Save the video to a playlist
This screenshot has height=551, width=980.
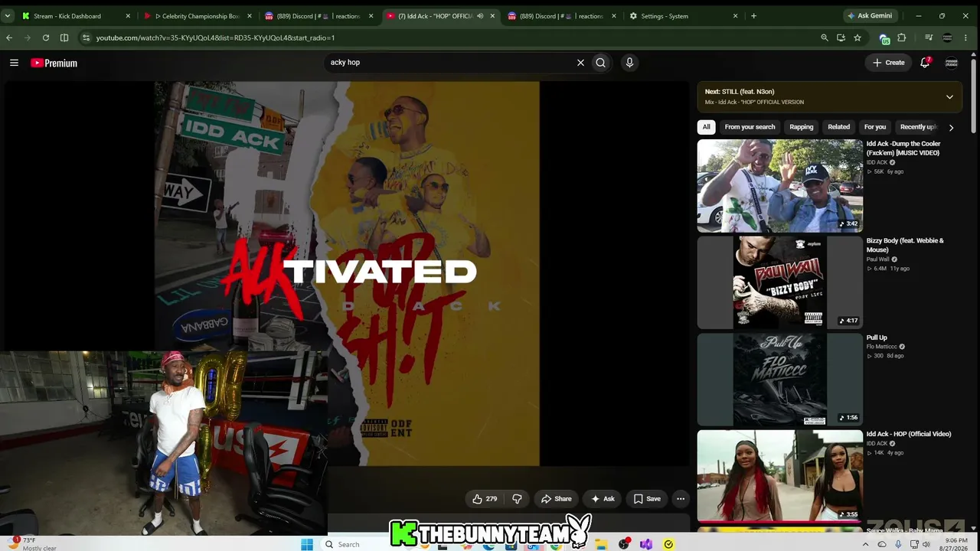coord(647,499)
